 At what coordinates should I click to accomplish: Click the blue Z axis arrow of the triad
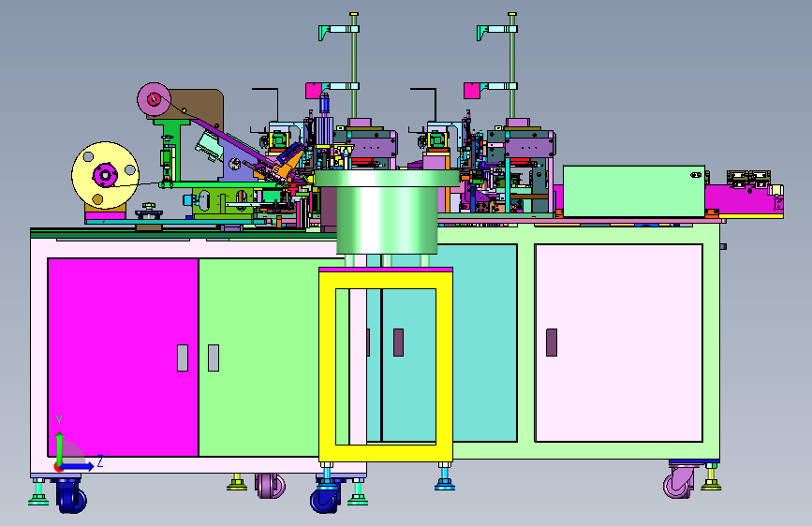pos(78,466)
